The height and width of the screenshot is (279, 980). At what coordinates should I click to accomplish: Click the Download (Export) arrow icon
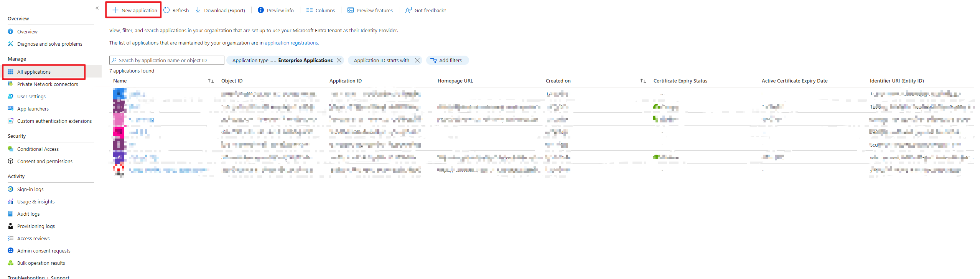(x=198, y=10)
